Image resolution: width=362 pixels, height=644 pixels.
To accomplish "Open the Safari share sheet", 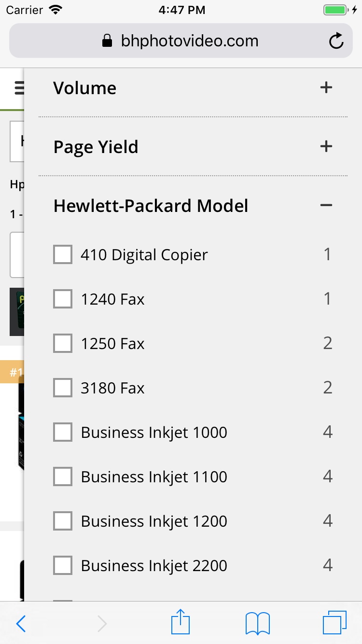I will click(x=181, y=622).
